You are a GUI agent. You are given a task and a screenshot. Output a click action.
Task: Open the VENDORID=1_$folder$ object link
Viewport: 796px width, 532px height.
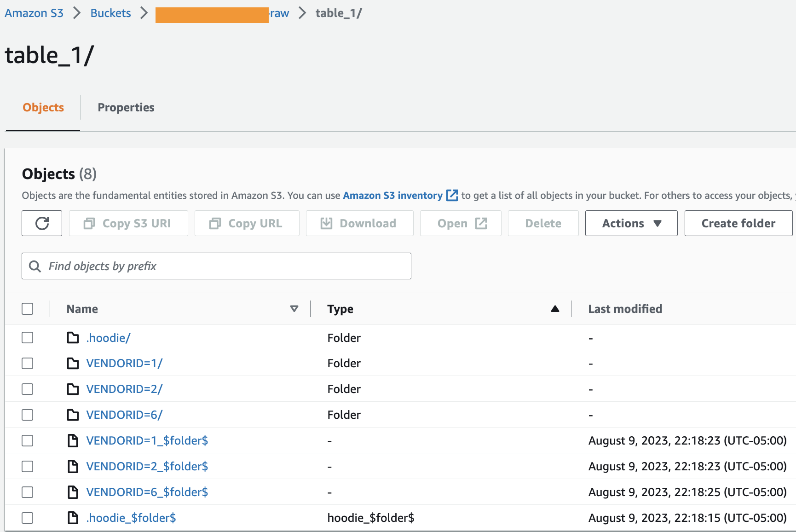(x=147, y=441)
